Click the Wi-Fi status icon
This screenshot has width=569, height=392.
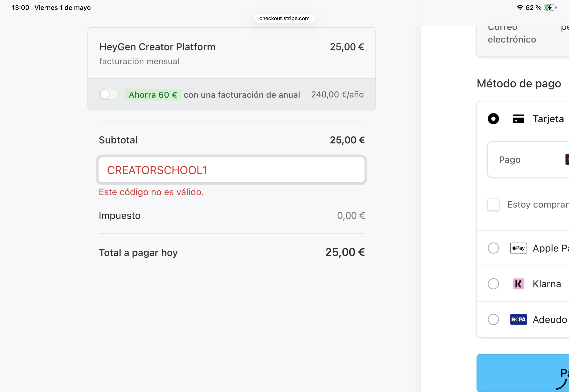[x=520, y=8]
